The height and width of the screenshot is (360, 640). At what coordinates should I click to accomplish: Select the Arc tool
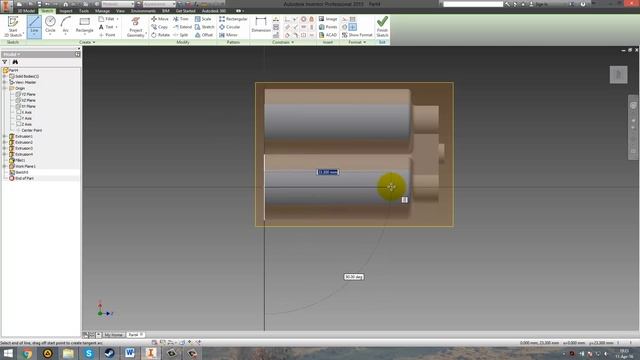pos(66,25)
